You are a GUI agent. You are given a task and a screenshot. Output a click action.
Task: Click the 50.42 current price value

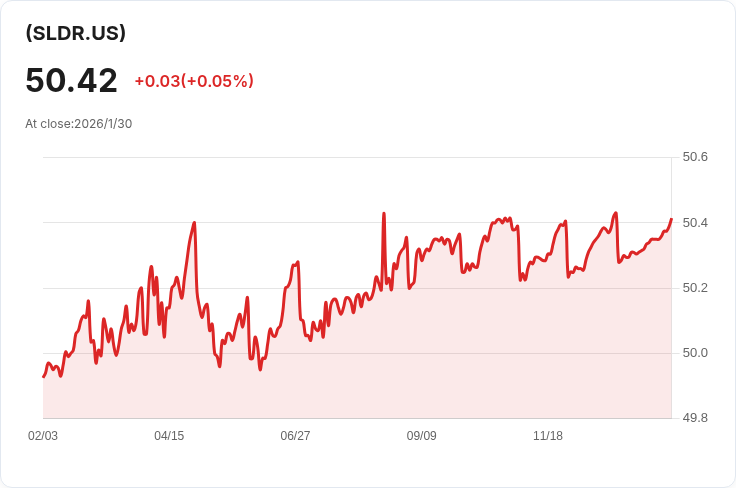(x=71, y=81)
